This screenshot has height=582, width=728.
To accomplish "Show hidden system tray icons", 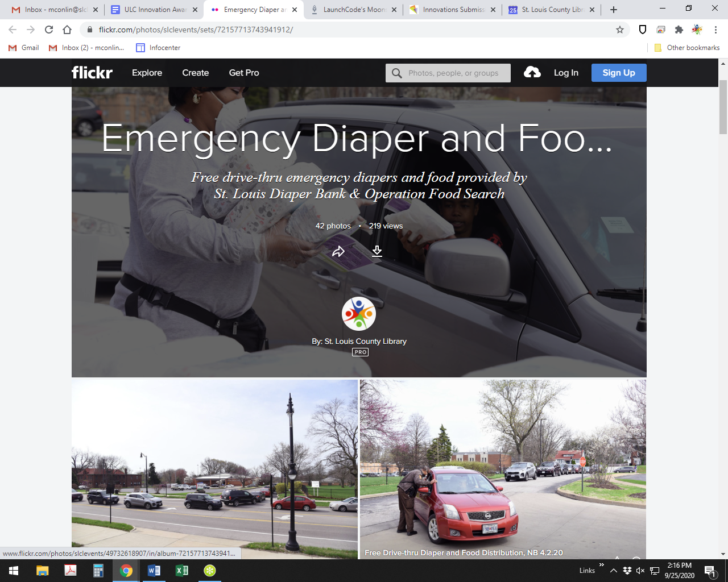I will (614, 571).
